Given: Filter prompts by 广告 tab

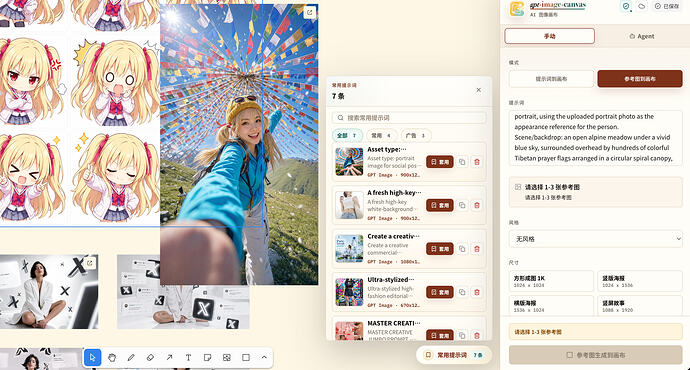Looking at the screenshot, I should (416, 136).
